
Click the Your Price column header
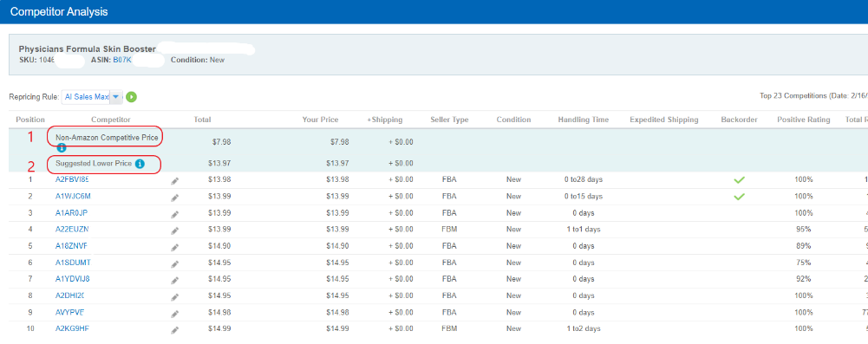320,120
